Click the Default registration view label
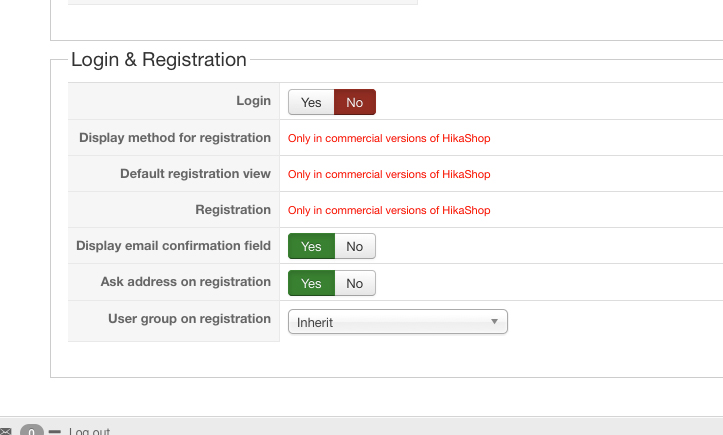Viewport: 723px width, 435px height. [195, 174]
